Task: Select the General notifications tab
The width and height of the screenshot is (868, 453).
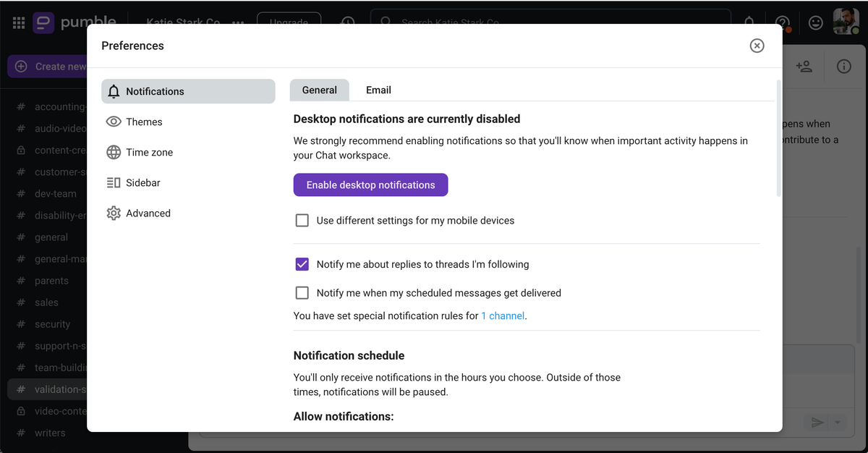Action: point(319,90)
